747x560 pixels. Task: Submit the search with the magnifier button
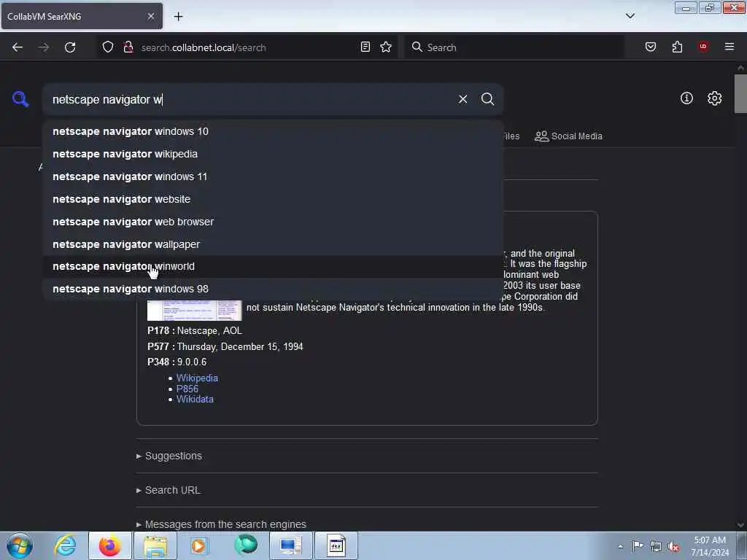tap(487, 99)
